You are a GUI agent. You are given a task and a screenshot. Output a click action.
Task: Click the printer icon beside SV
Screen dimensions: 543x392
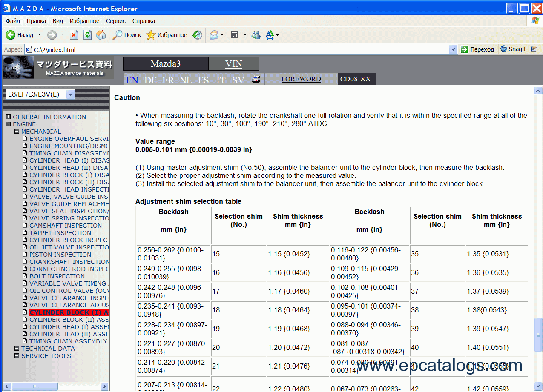click(256, 79)
